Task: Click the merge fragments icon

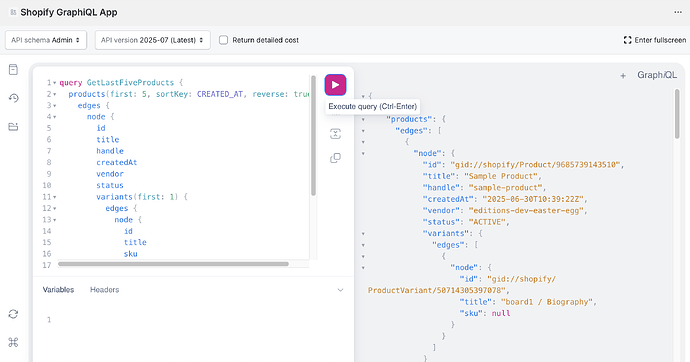Action: pyautogui.click(x=335, y=134)
